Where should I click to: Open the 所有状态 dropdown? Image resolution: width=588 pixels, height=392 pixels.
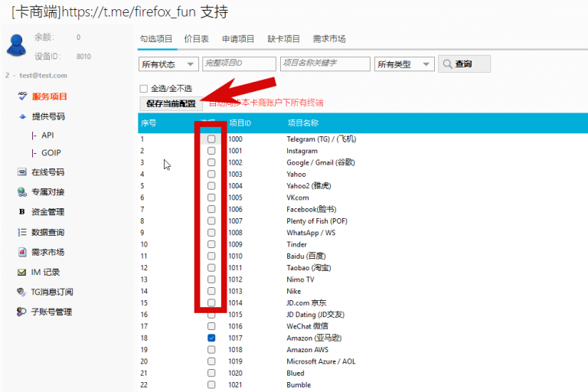pyautogui.click(x=168, y=64)
